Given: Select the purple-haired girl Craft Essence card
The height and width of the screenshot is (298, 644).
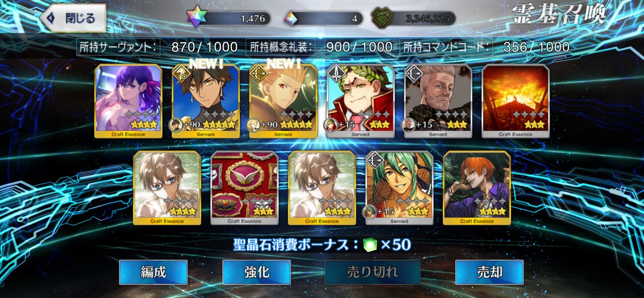Looking at the screenshot, I should click(128, 101).
